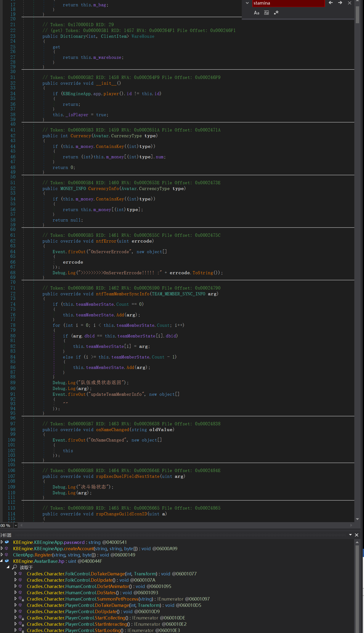Toggle regular expression search option
The image size is (364, 633).
276,13
